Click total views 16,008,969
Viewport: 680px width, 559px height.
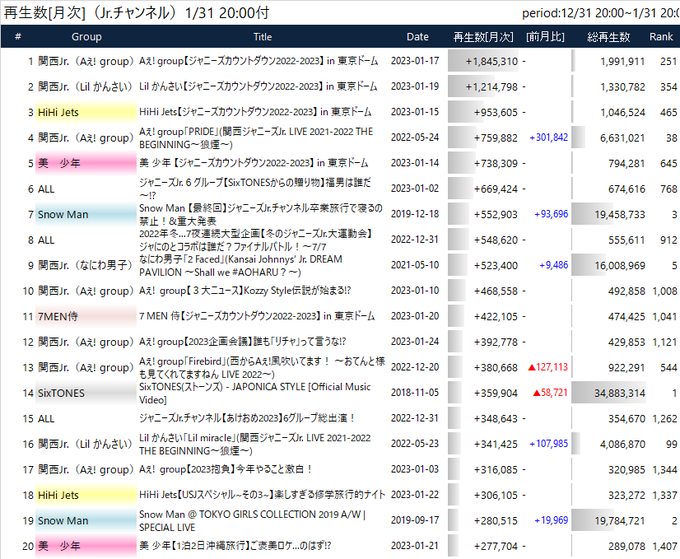pyautogui.click(x=619, y=266)
